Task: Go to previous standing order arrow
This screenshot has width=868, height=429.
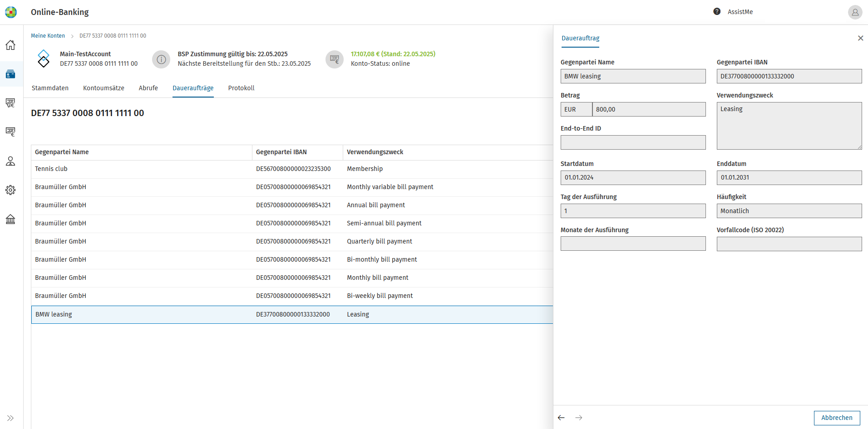Action: point(562,418)
